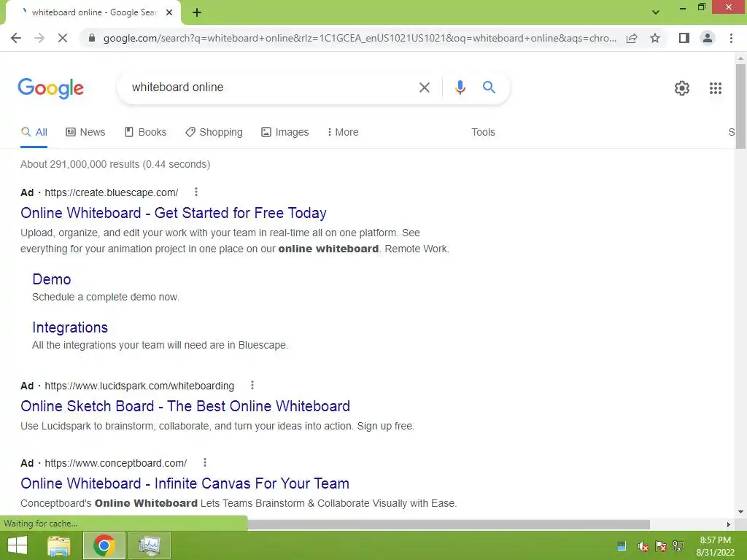This screenshot has height=560, width=747.
Task: Open options for the Bluescape ad
Action: tap(196, 192)
